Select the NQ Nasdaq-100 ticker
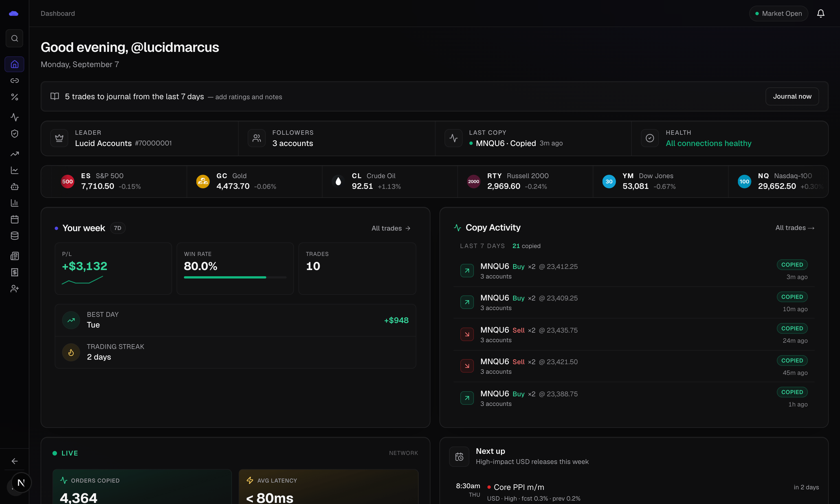Image resolution: width=840 pixels, height=504 pixels. [x=778, y=181]
